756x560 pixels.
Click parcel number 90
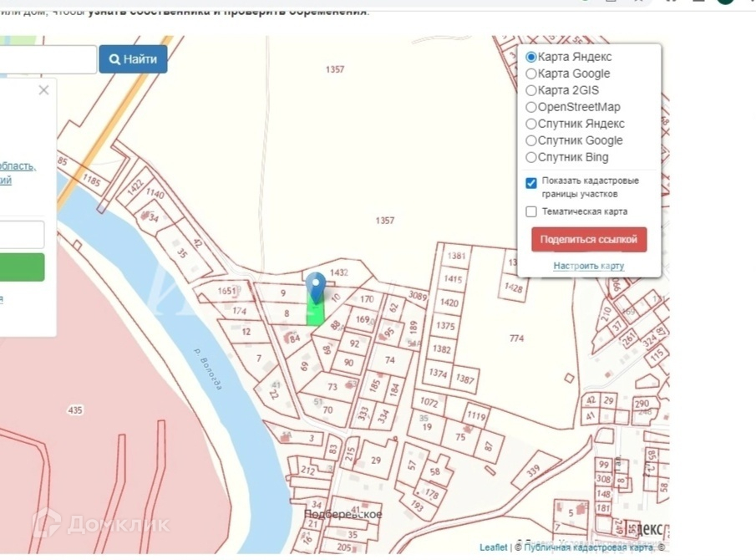coord(348,363)
